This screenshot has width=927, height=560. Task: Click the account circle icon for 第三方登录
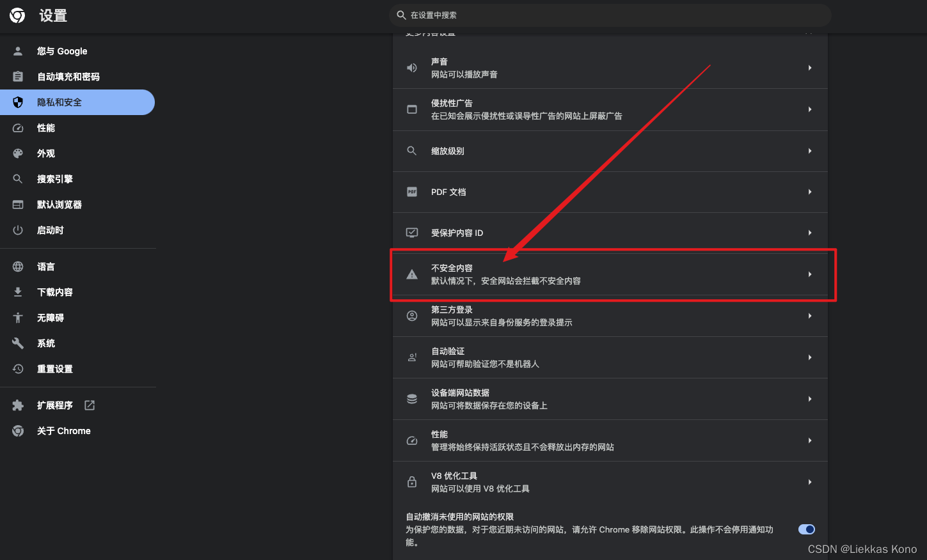(x=412, y=316)
